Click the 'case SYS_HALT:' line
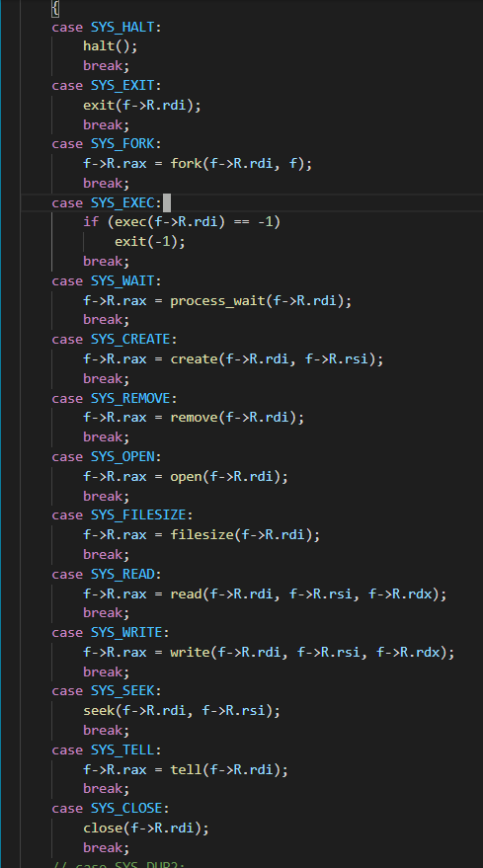 click(107, 27)
